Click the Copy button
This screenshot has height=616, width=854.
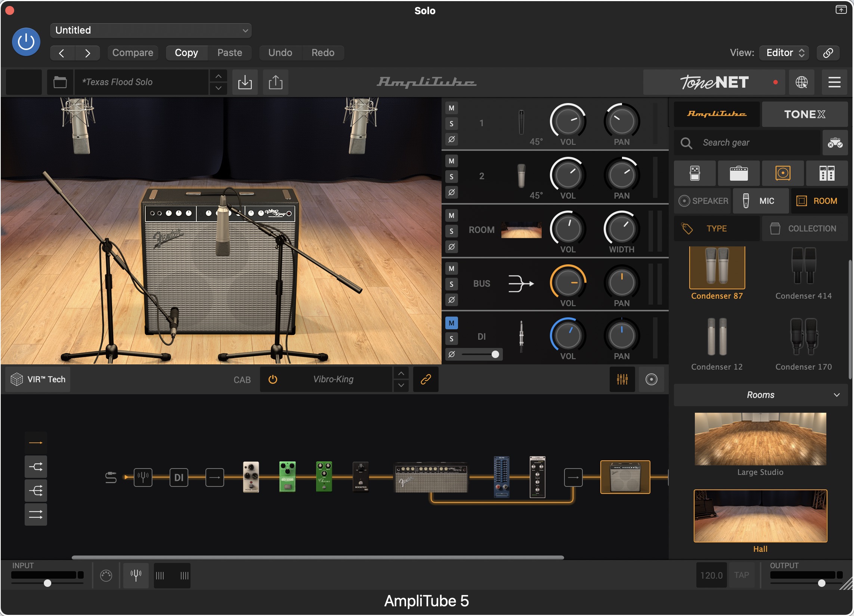[x=186, y=53]
